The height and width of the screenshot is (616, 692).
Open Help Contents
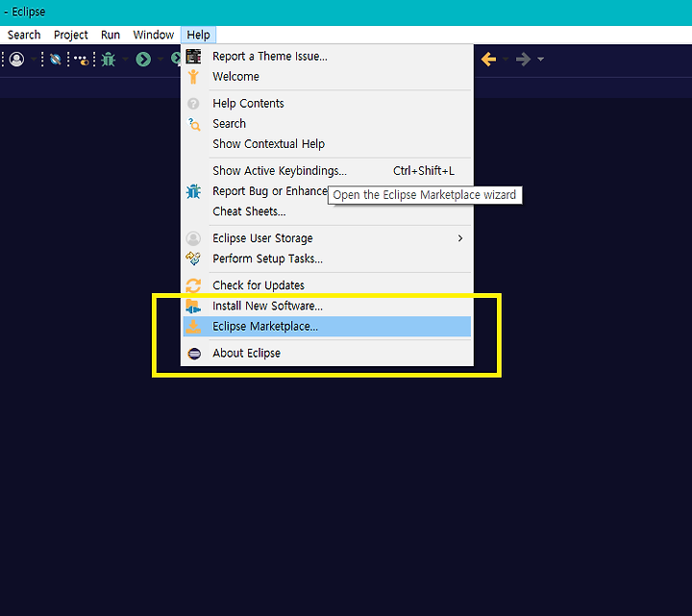tap(327, 103)
